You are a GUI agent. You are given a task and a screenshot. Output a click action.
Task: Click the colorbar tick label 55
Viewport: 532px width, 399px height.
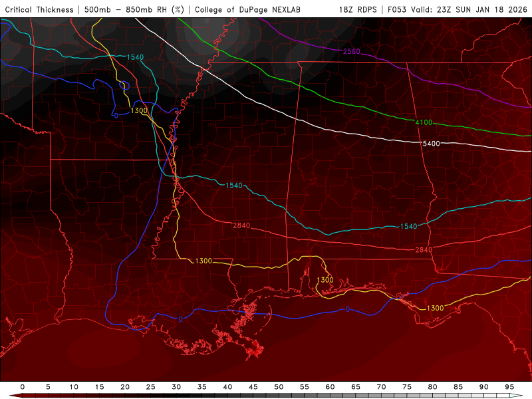[305, 387]
